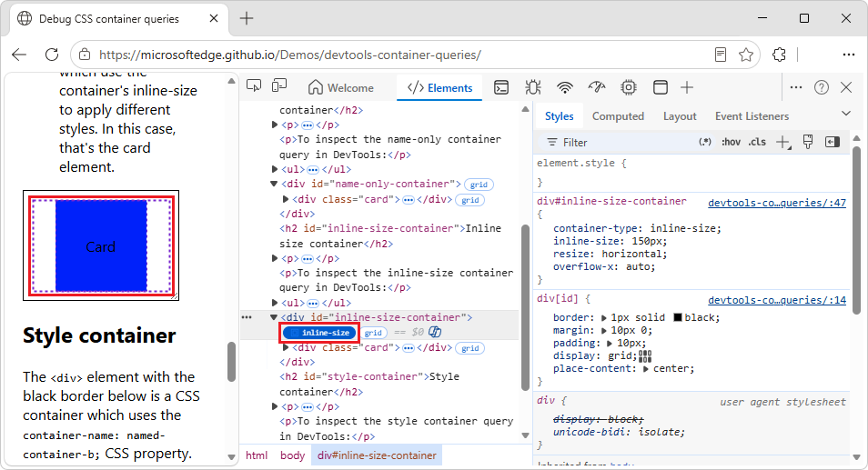Toggle rendering emulations paintbrush icon
This screenshot has width=868, height=470.
tap(808, 142)
